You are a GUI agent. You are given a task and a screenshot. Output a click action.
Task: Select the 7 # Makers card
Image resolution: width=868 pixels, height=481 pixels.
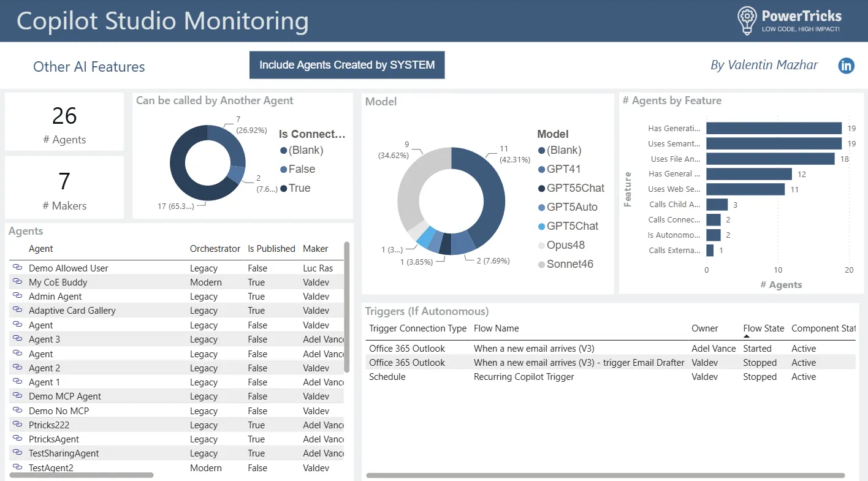[64, 187]
